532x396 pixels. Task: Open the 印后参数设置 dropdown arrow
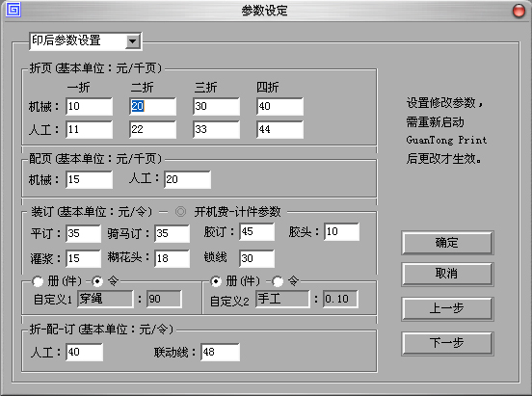(133, 41)
